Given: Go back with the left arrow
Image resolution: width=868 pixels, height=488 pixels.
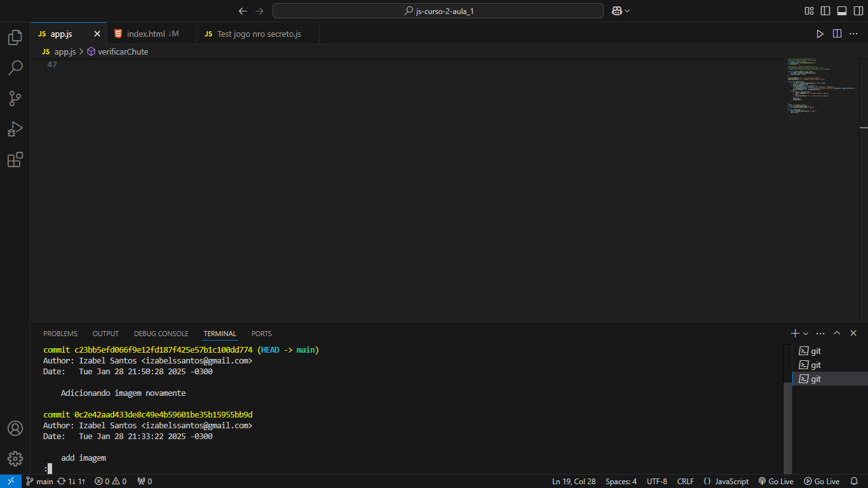Looking at the screenshot, I should 242,11.
